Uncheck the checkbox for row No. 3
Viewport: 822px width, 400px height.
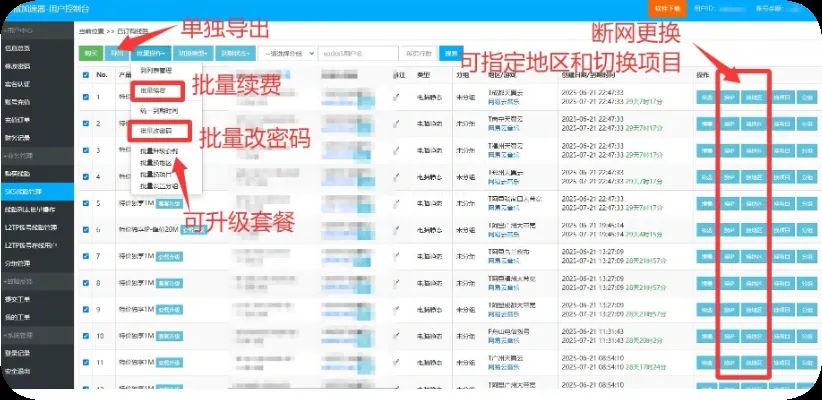click(86, 150)
